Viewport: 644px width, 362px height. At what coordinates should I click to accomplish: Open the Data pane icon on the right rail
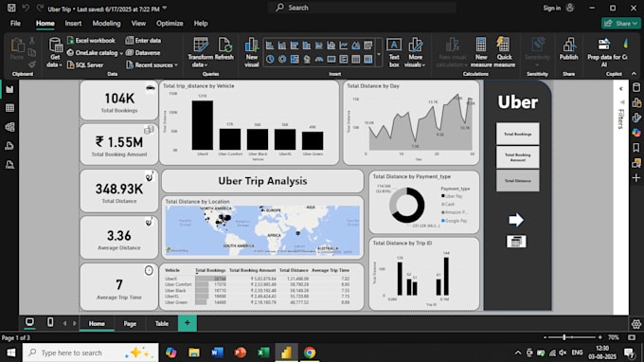pyautogui.click(x=636, y=87)
